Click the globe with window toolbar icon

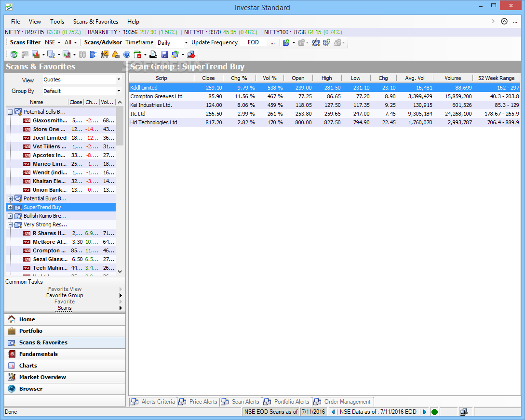175,54
